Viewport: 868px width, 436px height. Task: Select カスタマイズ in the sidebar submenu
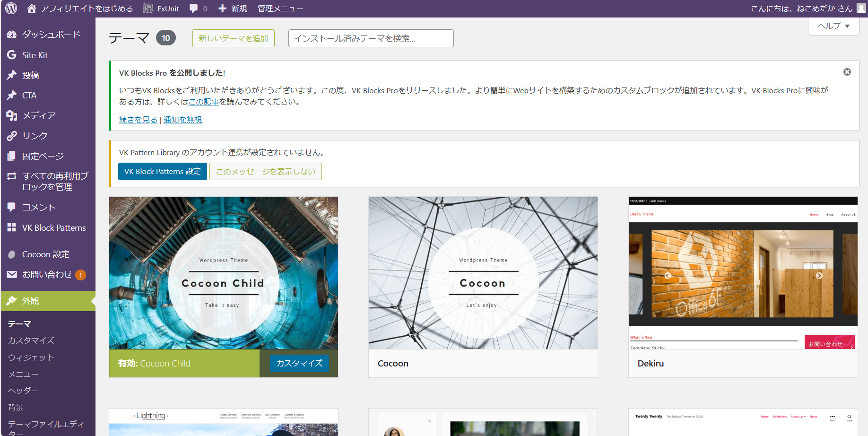click(31, 340)
